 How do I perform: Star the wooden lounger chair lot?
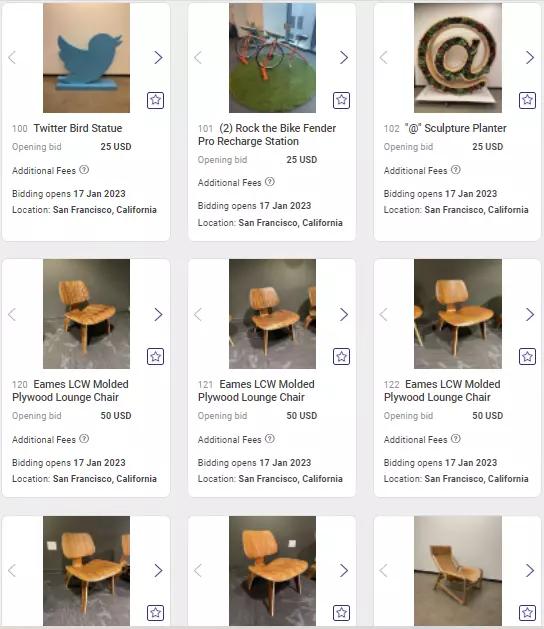pos(527,613)
